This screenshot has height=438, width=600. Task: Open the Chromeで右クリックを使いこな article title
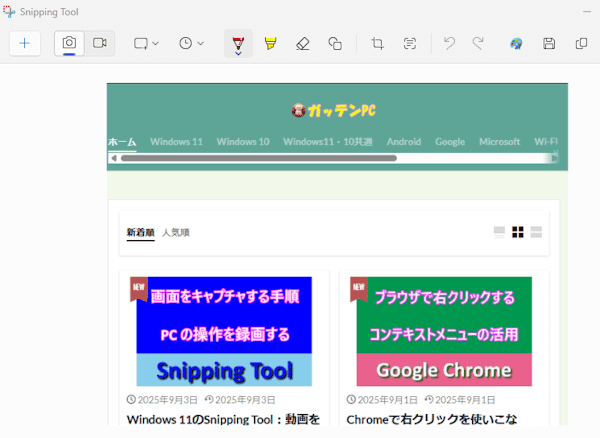point(432,420)
